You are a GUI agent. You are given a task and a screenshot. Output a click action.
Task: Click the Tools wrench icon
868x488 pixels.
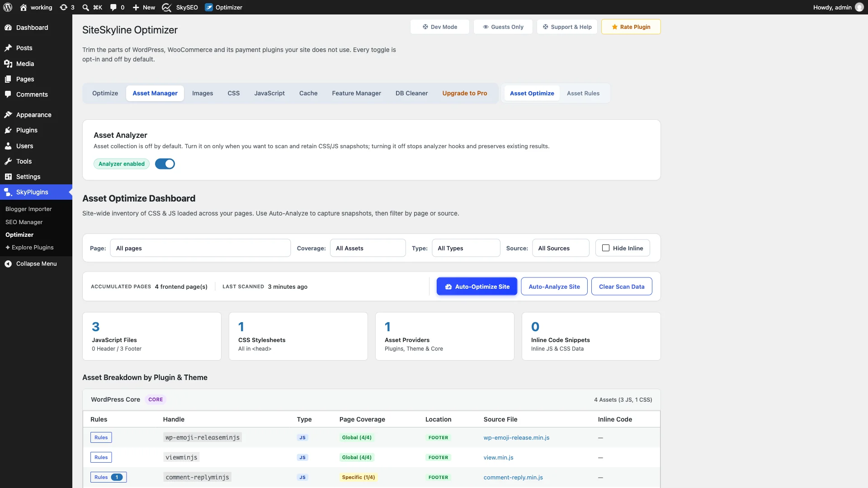coord(8,161)
